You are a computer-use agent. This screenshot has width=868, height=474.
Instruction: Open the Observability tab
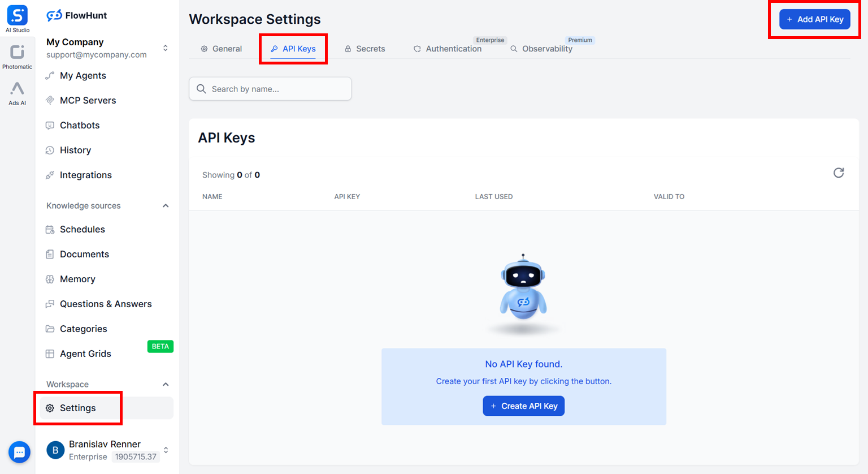tap(541, 49)
